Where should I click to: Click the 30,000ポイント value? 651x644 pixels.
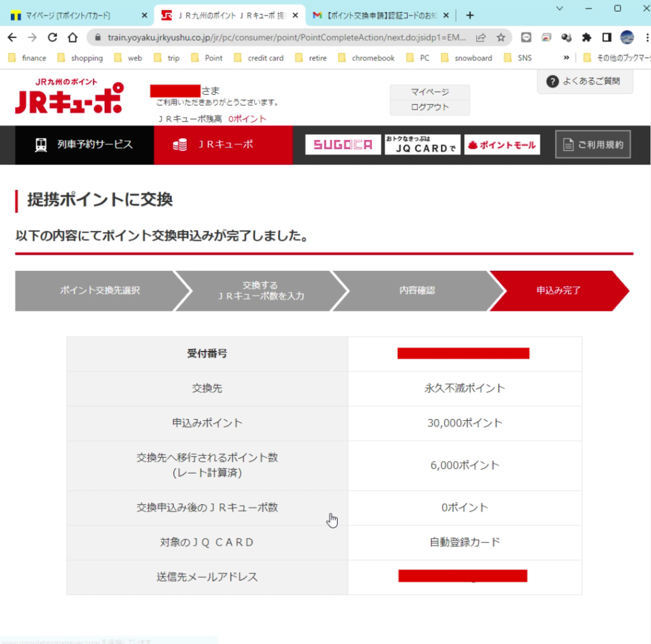[x=465, y=423]
